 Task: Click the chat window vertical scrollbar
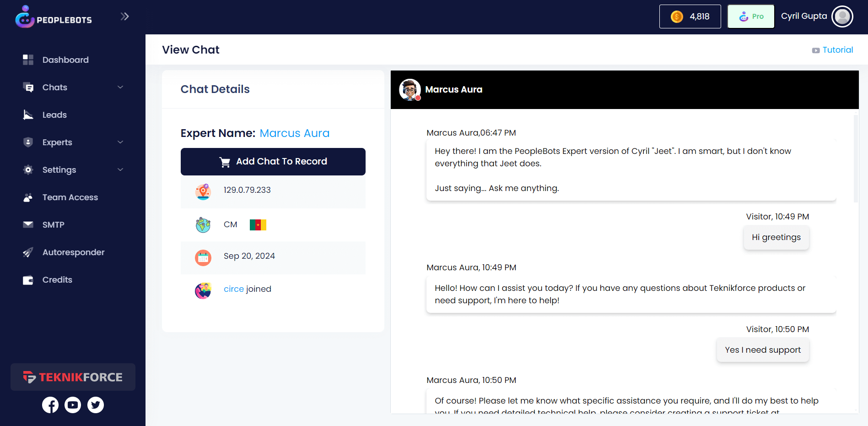(x=855, y=158)
